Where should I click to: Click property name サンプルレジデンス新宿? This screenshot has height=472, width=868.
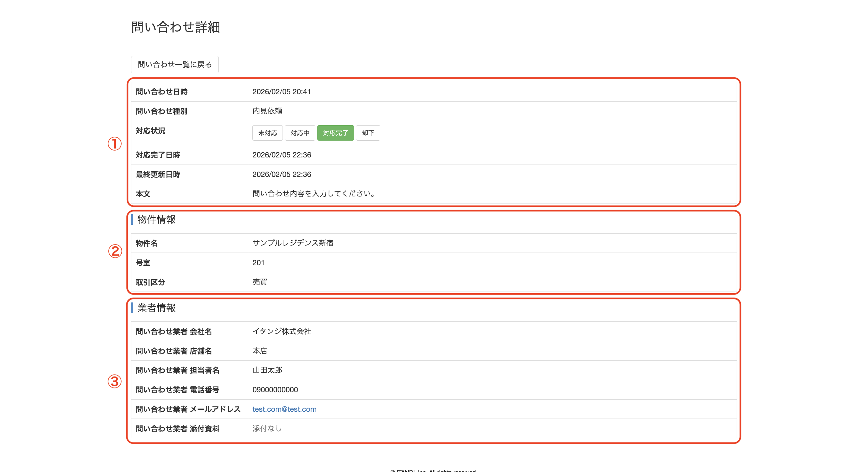(x=293, y=243)
